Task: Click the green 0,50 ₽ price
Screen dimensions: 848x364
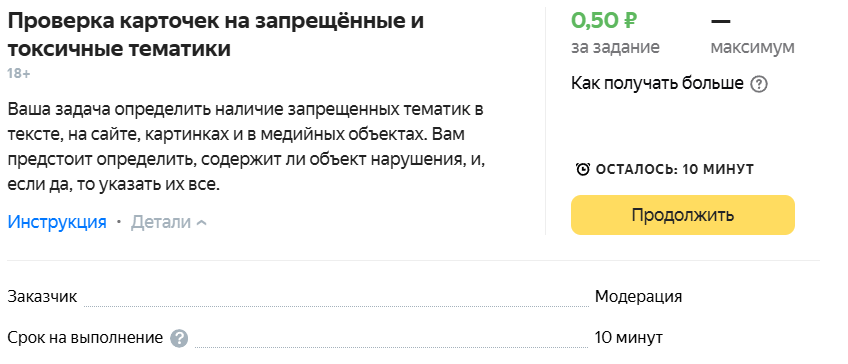Action: coord(604,21)
